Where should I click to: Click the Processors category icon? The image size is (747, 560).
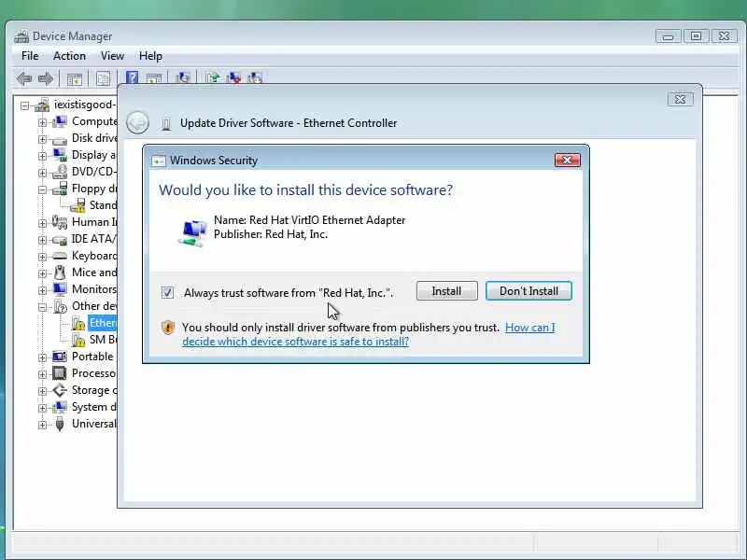click(60, 372)
